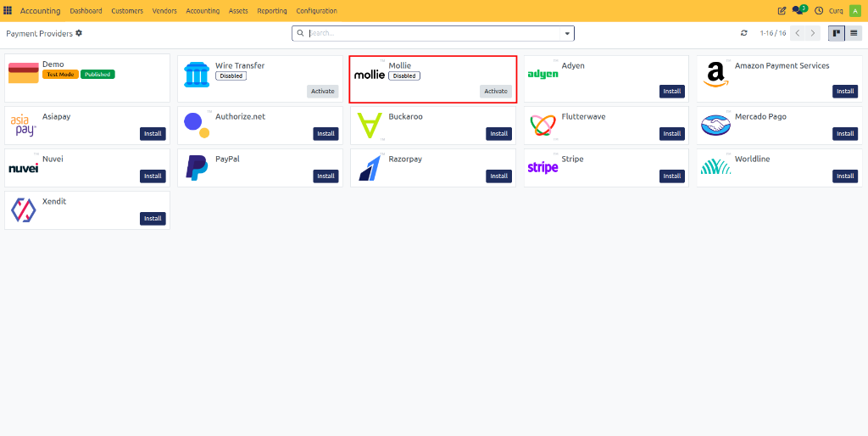Click the Flutterwave logo
This screenshot has height=436, width=868.
(543, 126)
